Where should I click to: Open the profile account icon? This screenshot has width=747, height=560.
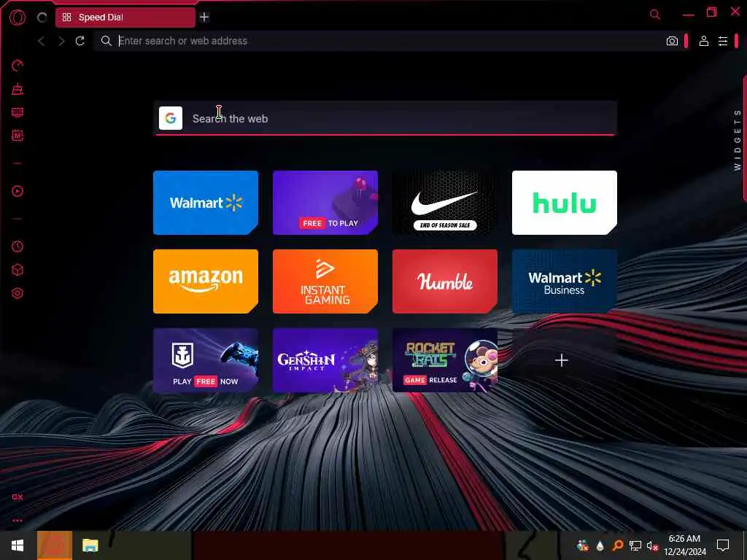pyautogui.click(x=704, y=41)
